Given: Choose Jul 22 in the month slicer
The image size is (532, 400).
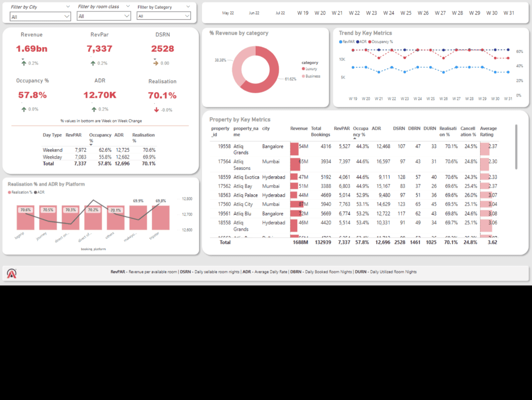Looking at the screenshot, I should click(x=280, y=13).
